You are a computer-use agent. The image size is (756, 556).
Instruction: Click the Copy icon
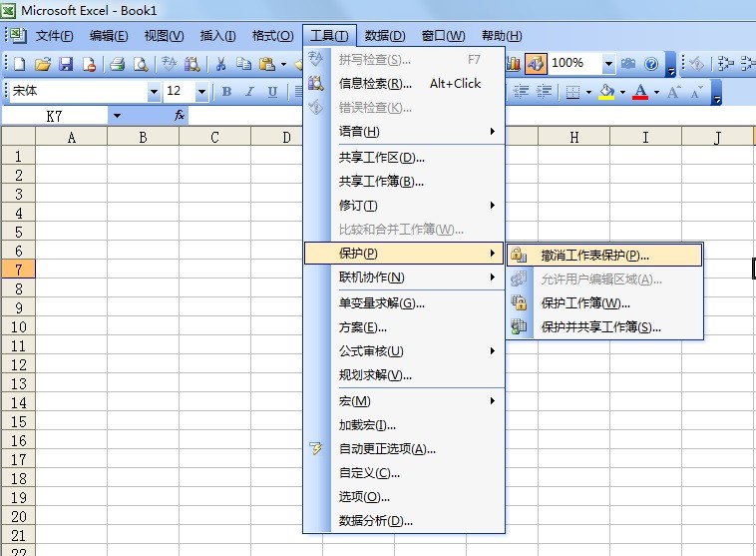pyautogui.click(x=243, y=64)
